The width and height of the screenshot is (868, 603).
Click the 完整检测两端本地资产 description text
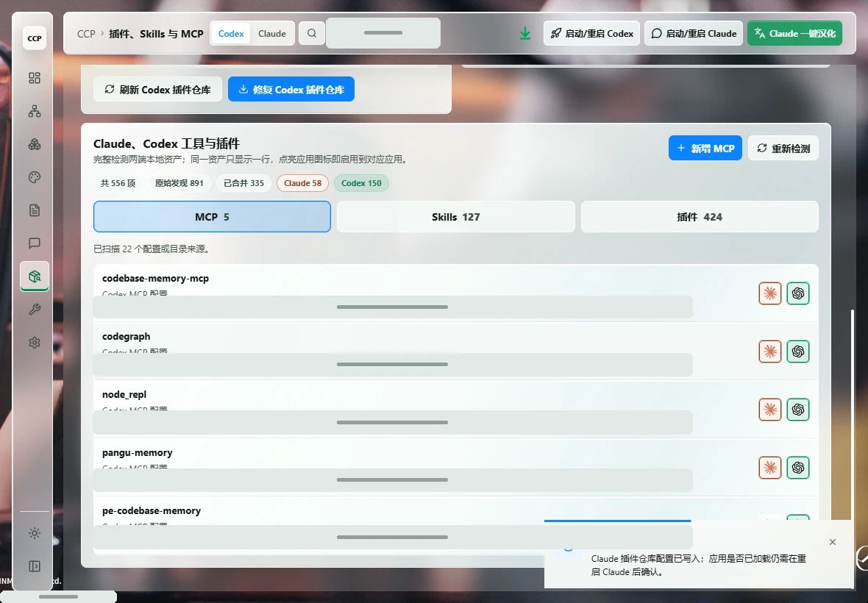[252, 160]
